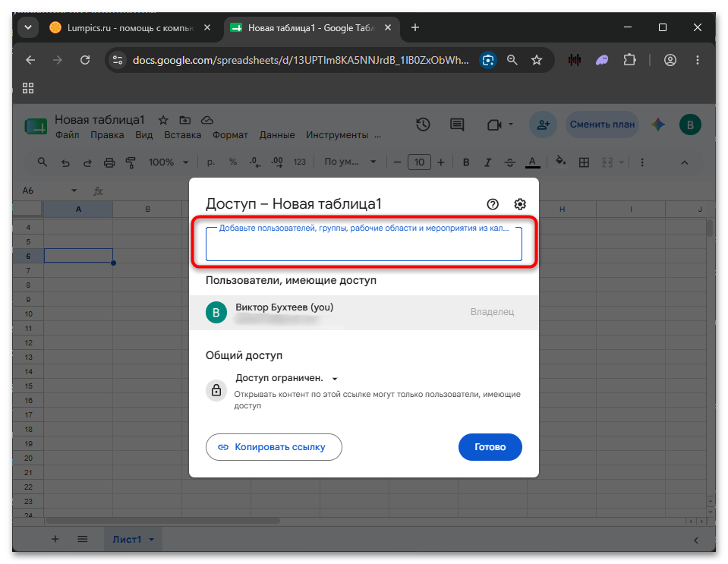
Task: Redo the action in toolbar
Action: [x=87, y=163]
